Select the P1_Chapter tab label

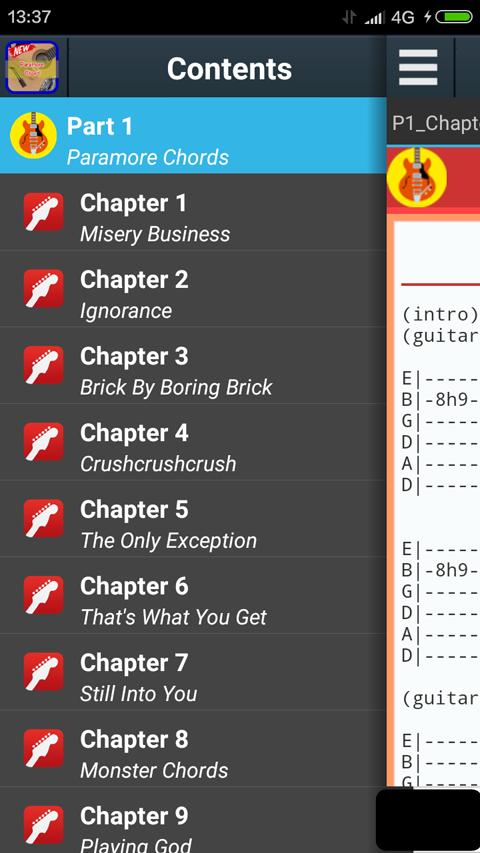(435, 123)
